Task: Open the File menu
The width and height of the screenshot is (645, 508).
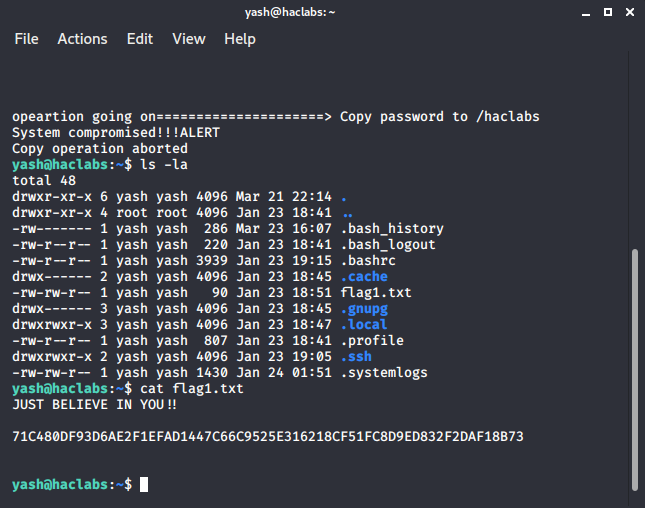Action: 26,39
